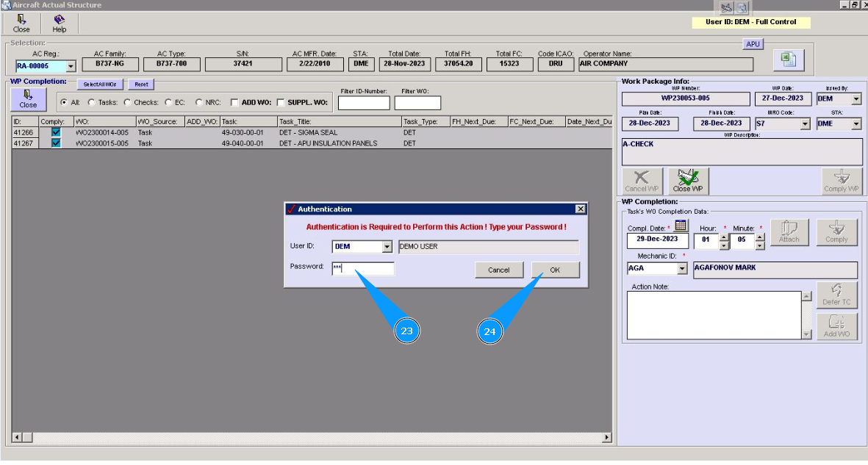
Task: Select the EC radio button
Action: tap(168, 102)
